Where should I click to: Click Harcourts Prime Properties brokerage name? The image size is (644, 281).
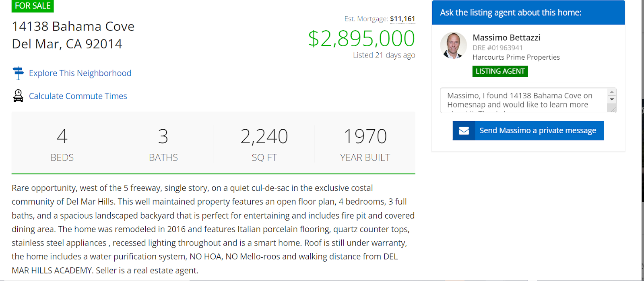(516, 57)
